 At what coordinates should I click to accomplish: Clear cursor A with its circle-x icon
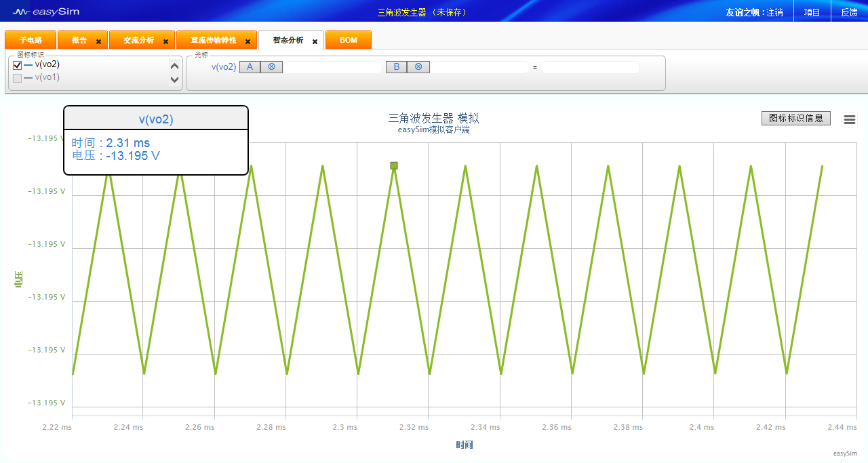pyautogui.click(x=271, y=67)
